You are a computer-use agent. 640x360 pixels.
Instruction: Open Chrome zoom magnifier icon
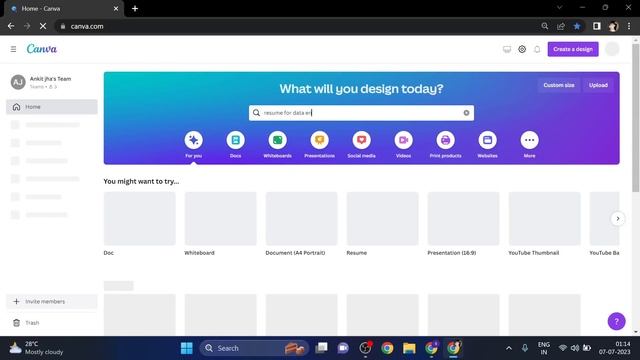tap(544, 26)
